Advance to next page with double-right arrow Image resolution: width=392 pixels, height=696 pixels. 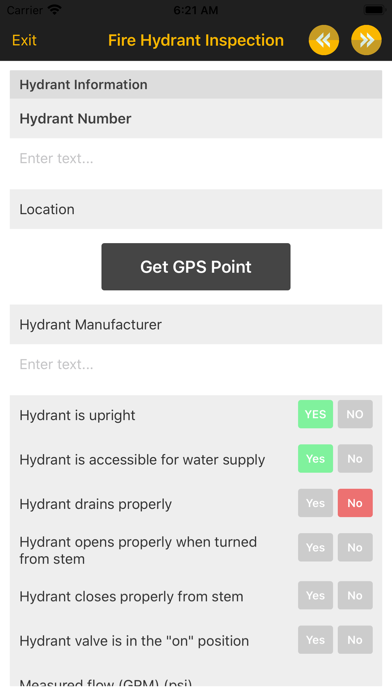[x=366, y=40]
